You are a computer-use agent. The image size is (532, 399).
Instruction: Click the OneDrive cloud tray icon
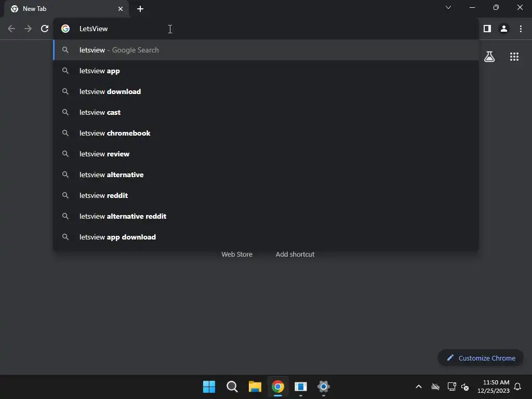pyautogui.click(x=435, y=387)
